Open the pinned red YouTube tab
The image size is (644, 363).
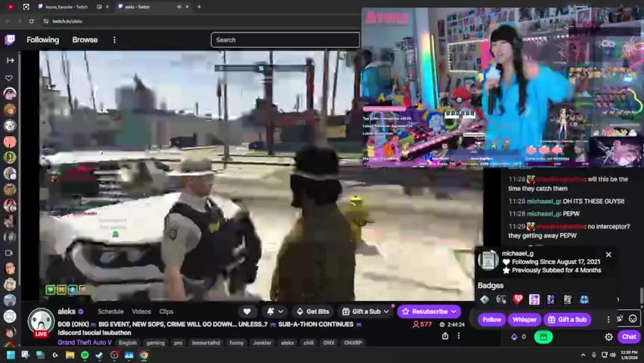11,7
